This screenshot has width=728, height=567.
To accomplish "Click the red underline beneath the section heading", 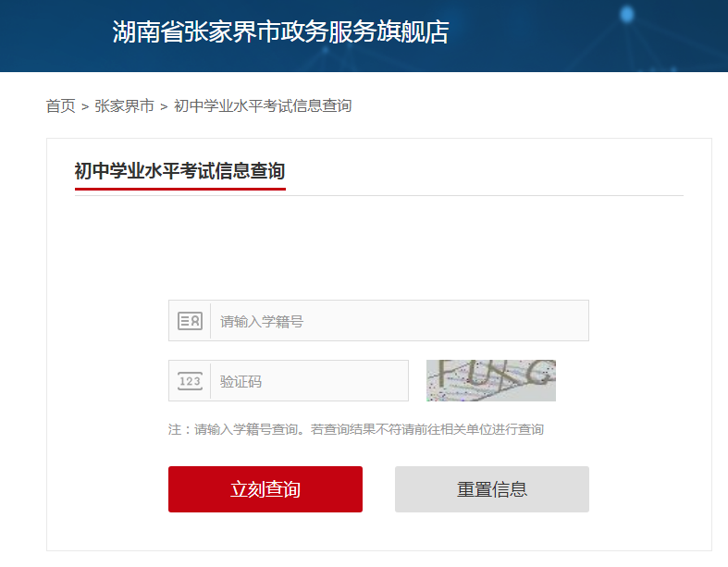I will 179,189.
